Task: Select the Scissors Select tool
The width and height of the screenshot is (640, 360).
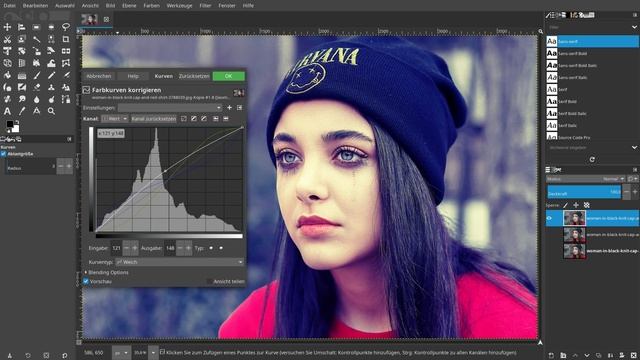Action: tap(7, 39)
